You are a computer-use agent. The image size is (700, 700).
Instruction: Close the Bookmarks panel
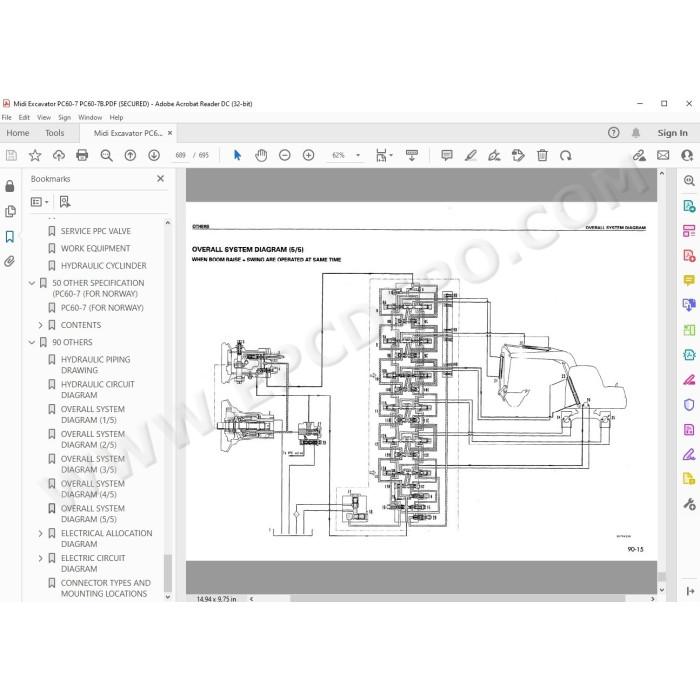pyautogui.click(x=161, y=179)
